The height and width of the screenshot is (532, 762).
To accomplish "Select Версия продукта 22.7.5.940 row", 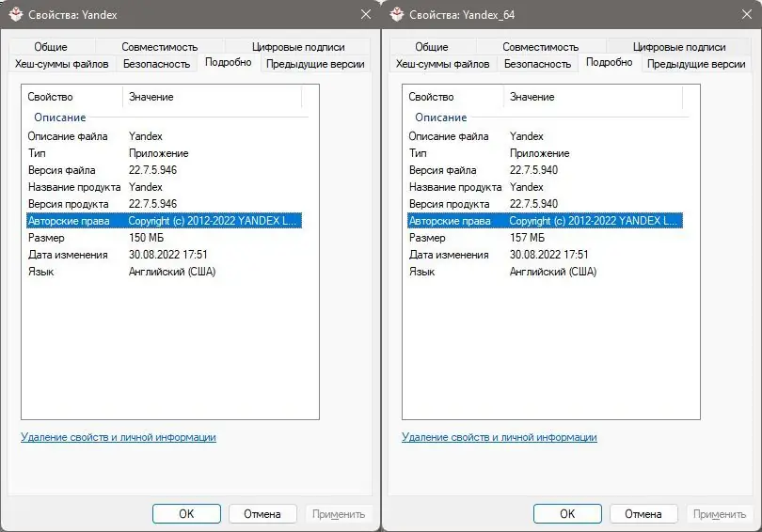I will tap(546, 204).
